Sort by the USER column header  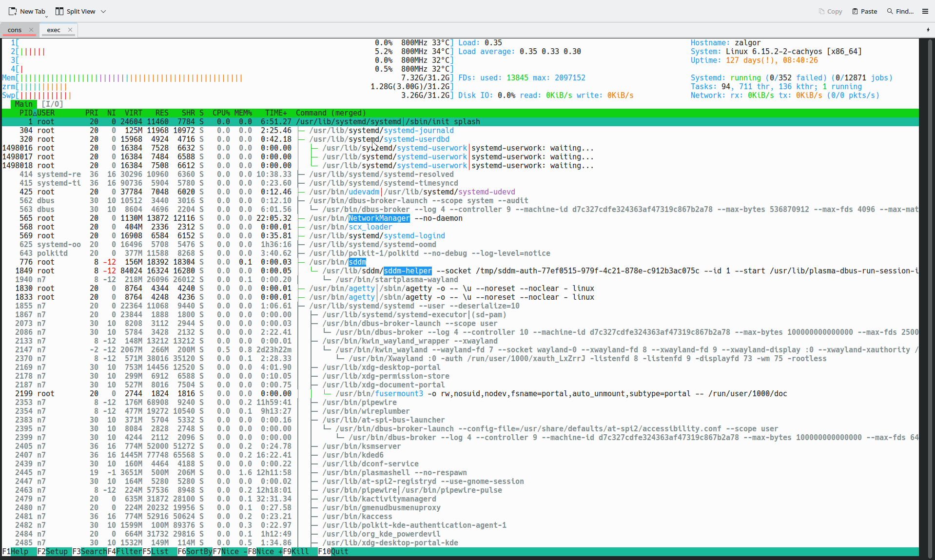[x=46, y=113]
